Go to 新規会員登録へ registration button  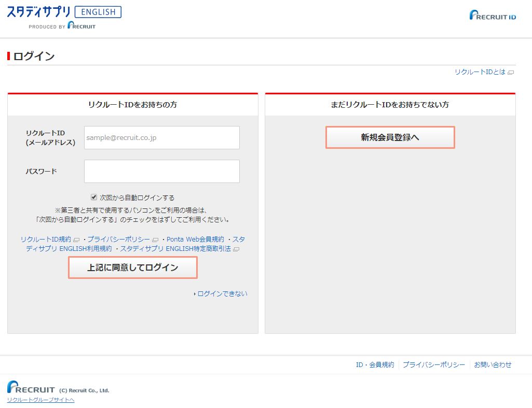click(x=390, y=137)
